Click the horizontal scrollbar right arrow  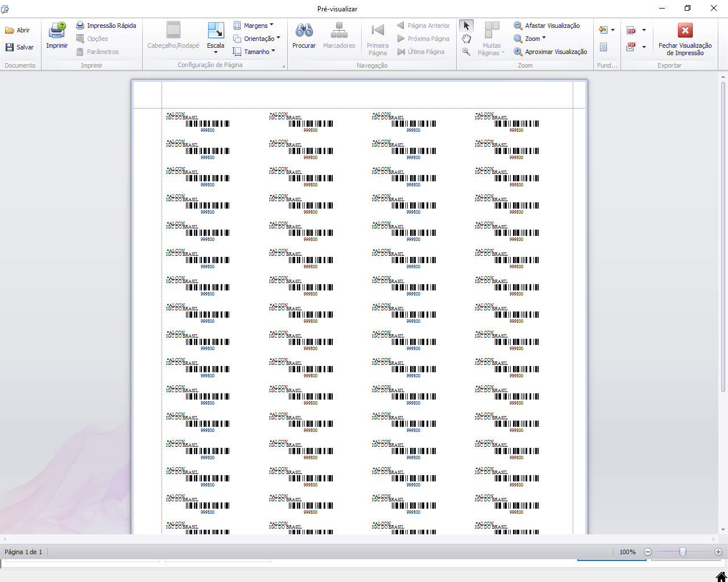pos(714,539)
